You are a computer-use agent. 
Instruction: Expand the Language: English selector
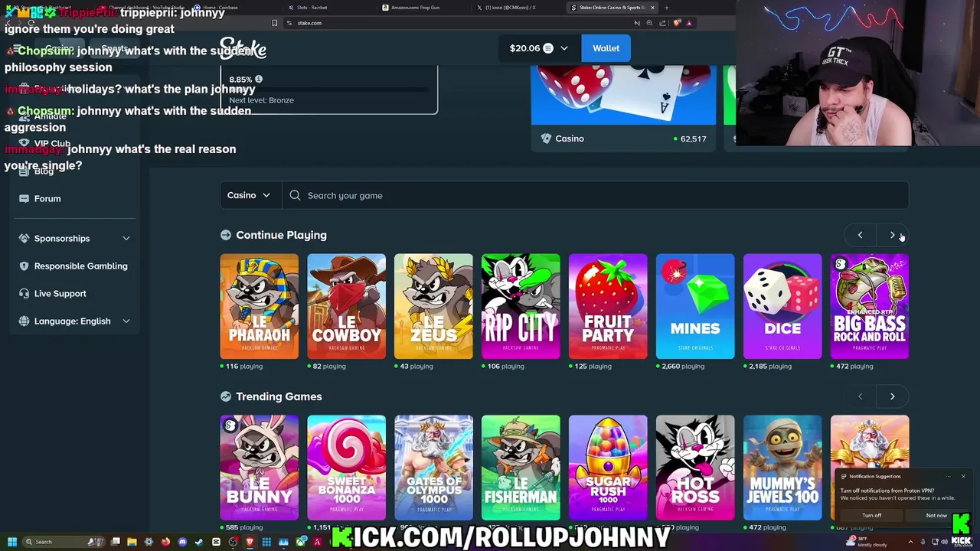(x=74, y=321)
